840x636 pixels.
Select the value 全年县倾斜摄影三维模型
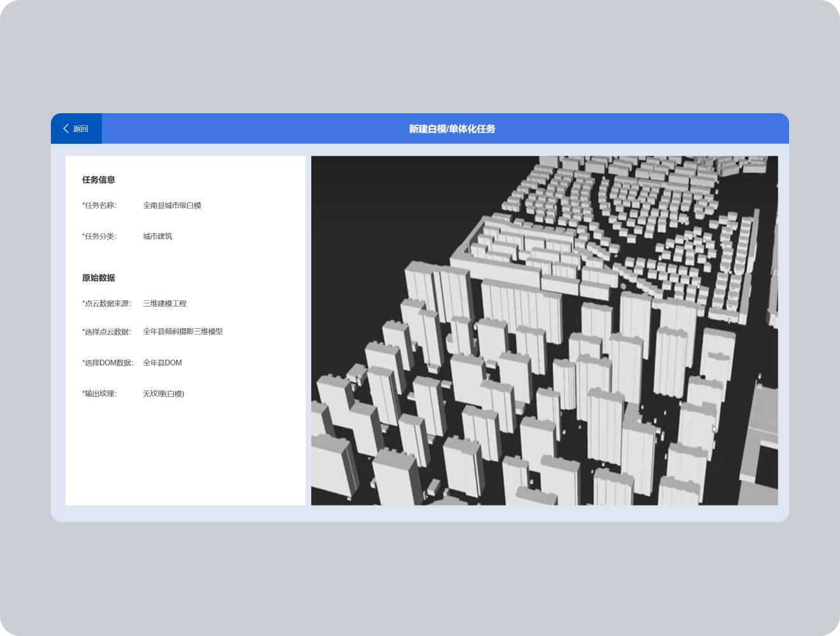click(x=183, y=331)
